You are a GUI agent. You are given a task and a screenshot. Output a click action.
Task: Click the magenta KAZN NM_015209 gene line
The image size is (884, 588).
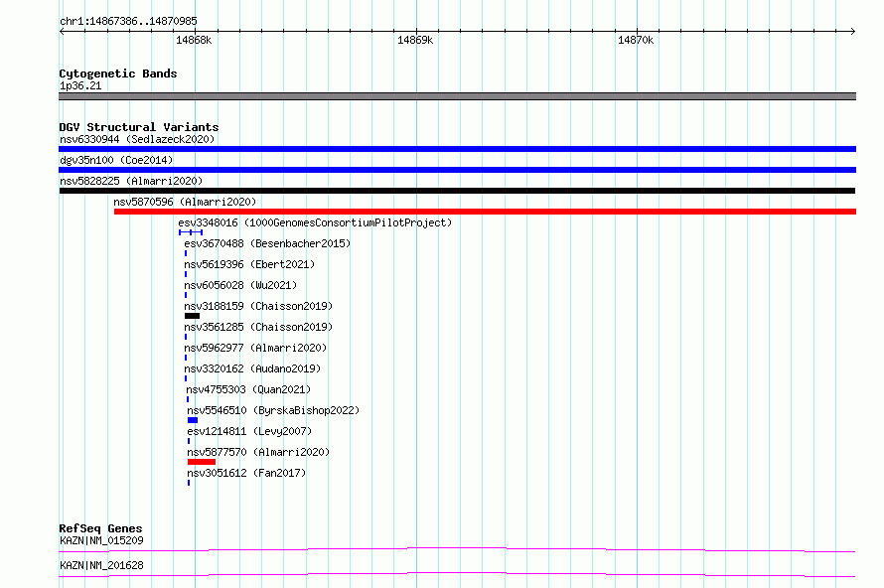pyautogui.click(x=457, y=549)
